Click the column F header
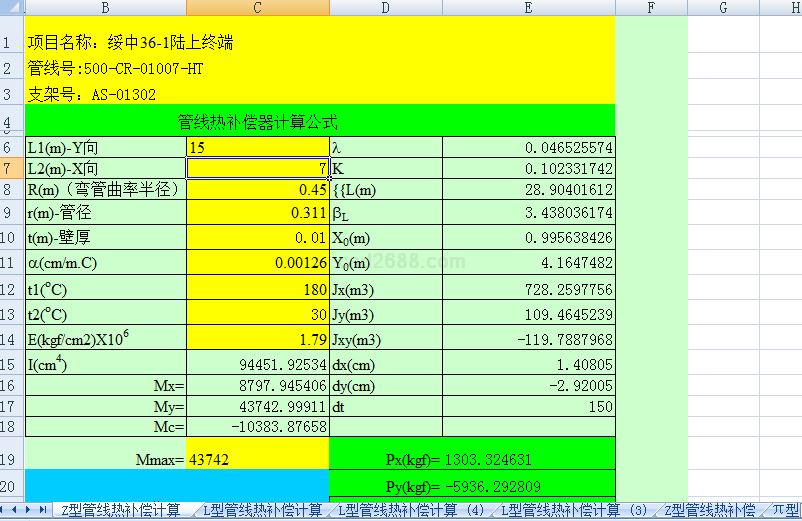This screenshot has width=802, height=521. point(651,8)
